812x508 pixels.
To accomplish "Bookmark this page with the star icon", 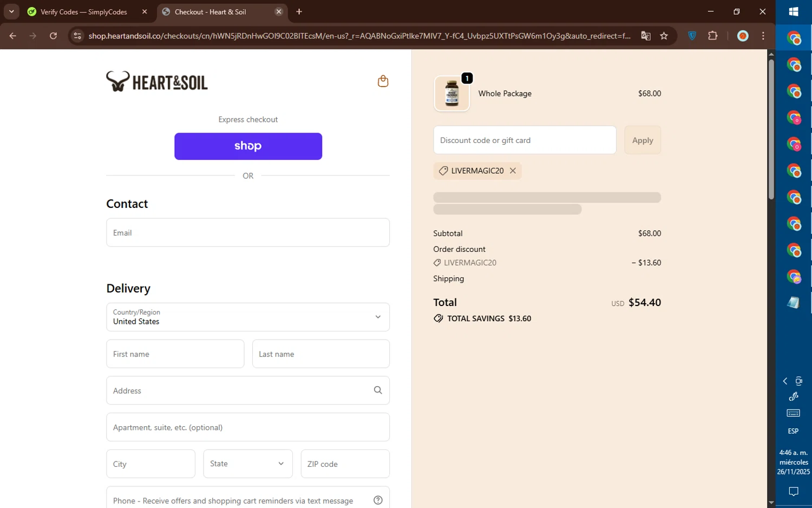I will [664, 36].
